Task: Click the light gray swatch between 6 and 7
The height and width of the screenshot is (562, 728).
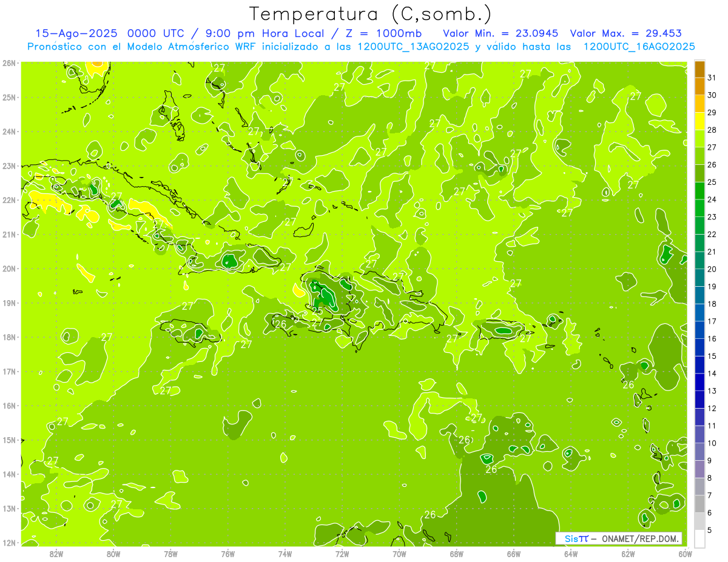Action: (x=699, y=504)
